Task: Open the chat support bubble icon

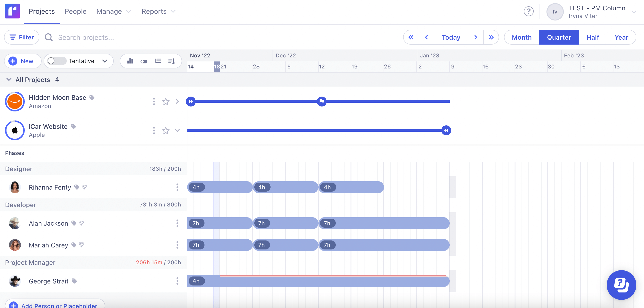Action: [x=621, y=285]
